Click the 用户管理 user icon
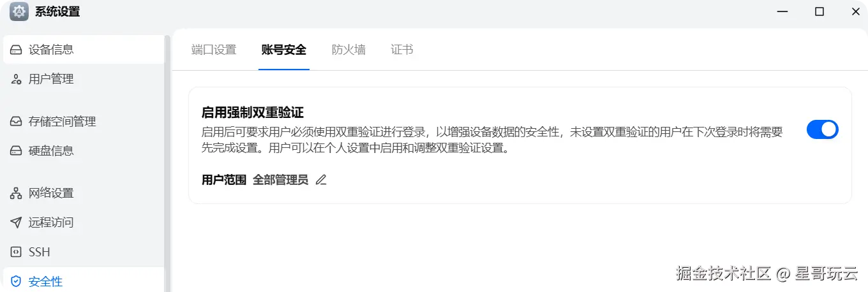Screen dimensions: 868x292 (16, 79)
